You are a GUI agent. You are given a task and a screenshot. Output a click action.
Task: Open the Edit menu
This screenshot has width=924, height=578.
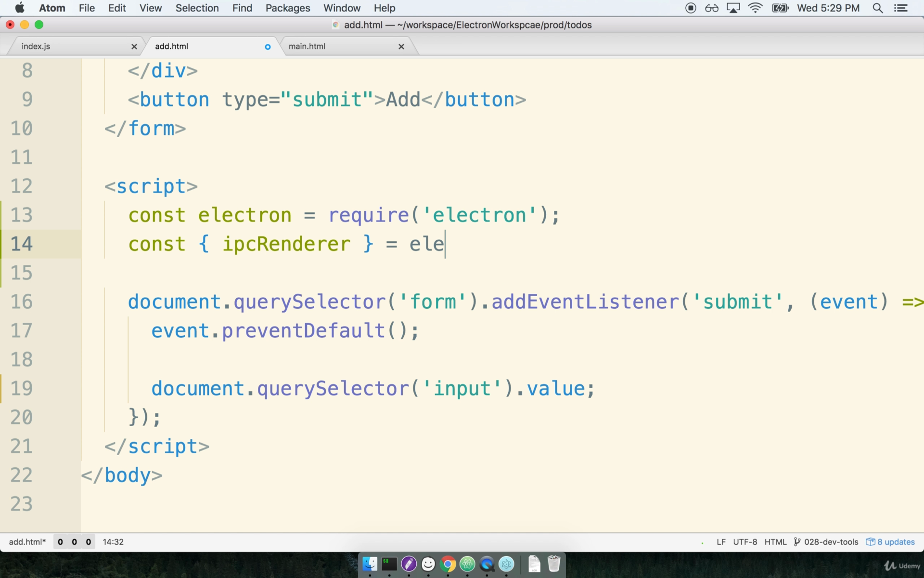point(117,8)
